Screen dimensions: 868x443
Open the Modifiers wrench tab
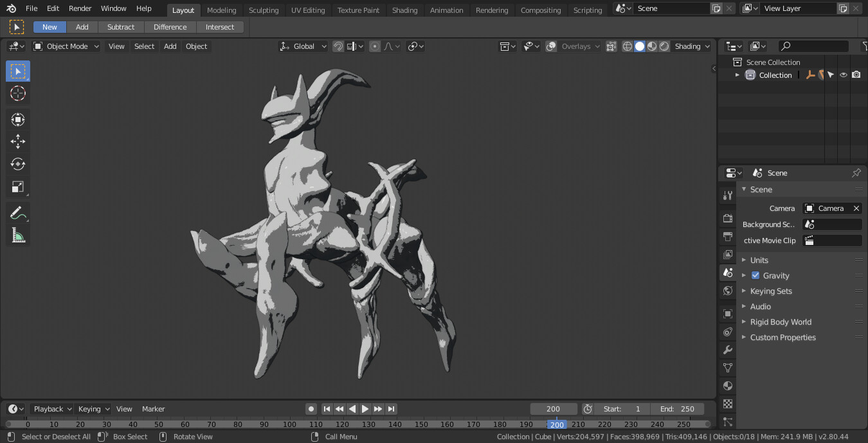tap(728, 350)
